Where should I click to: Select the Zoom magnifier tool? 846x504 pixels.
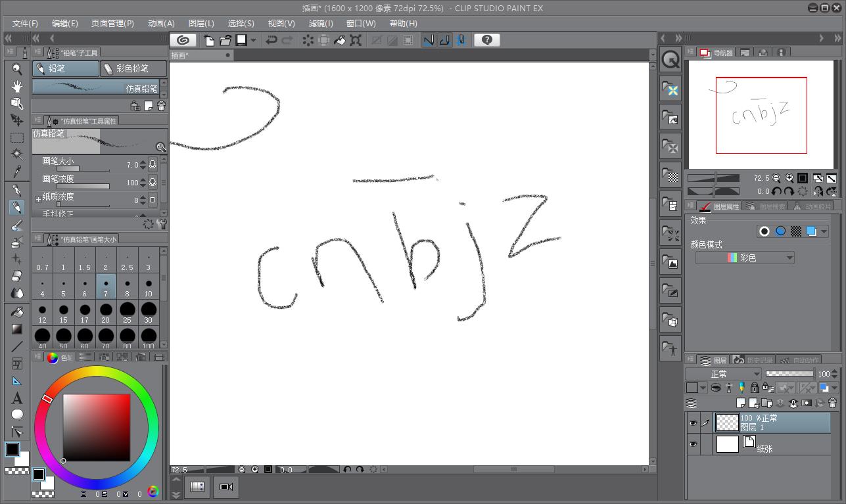(x=16, y=68)
